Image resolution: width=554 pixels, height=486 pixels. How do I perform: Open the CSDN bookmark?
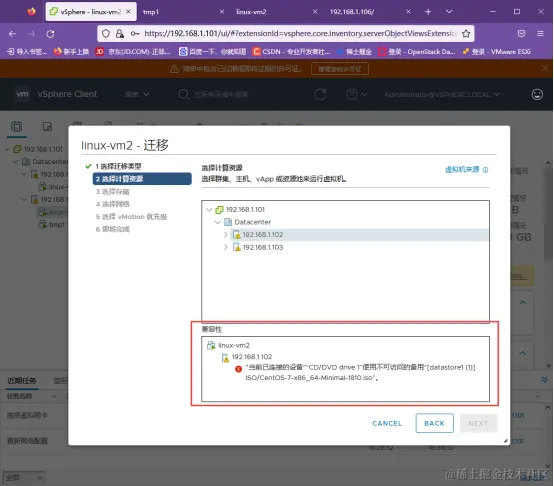(291, 52)
